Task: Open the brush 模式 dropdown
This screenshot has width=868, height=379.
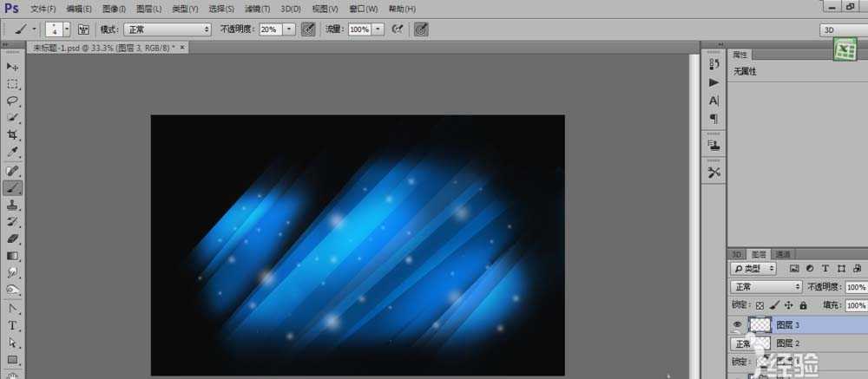Action: click(x=168, y=29)
